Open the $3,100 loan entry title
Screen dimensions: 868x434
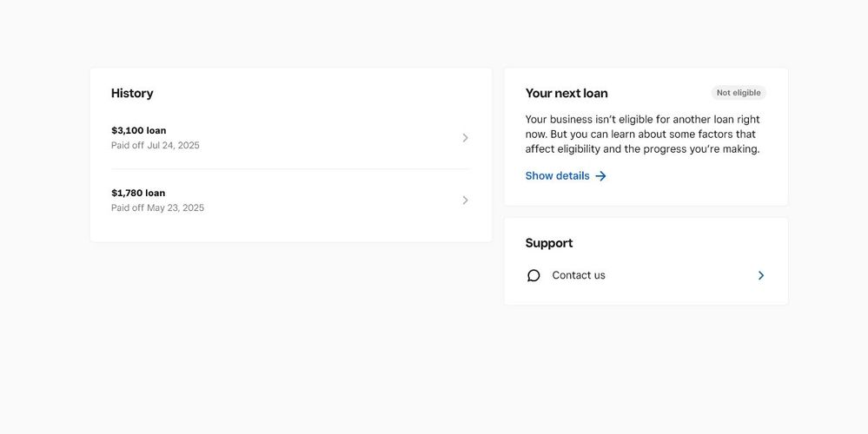pos(138,130)
